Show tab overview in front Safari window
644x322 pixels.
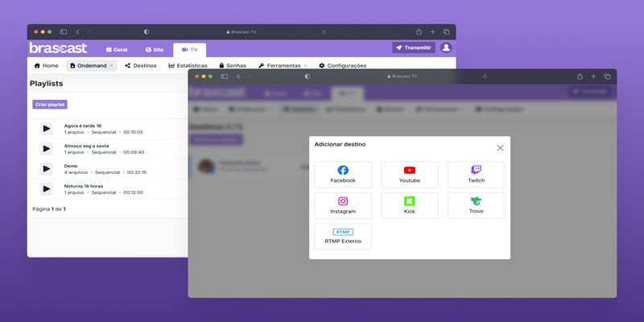[608, 76]
